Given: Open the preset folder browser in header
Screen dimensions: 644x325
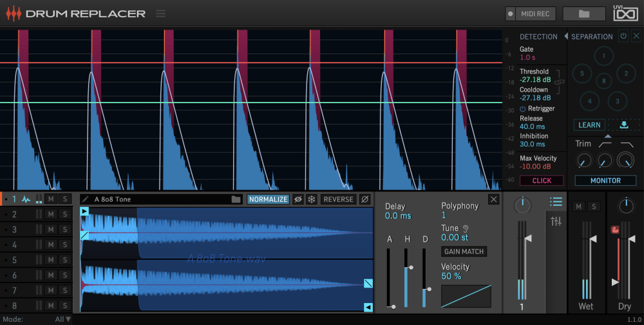Looking at the screenshot, I should (583, 14).
